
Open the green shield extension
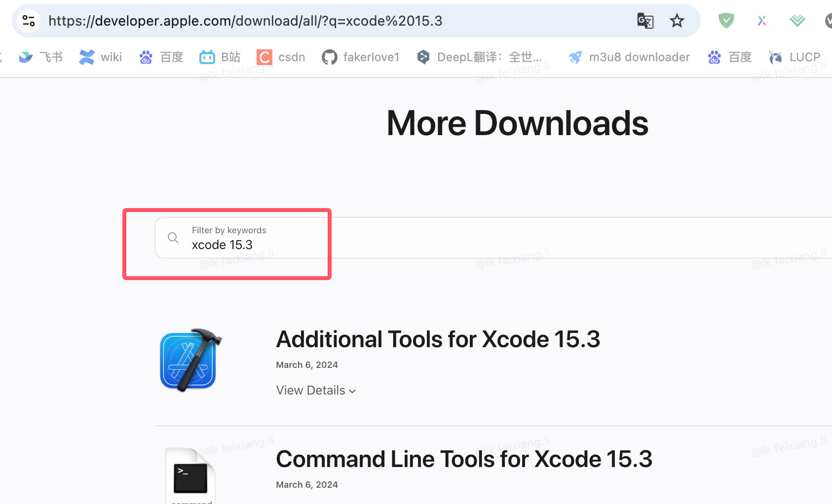tap(726, 21)
